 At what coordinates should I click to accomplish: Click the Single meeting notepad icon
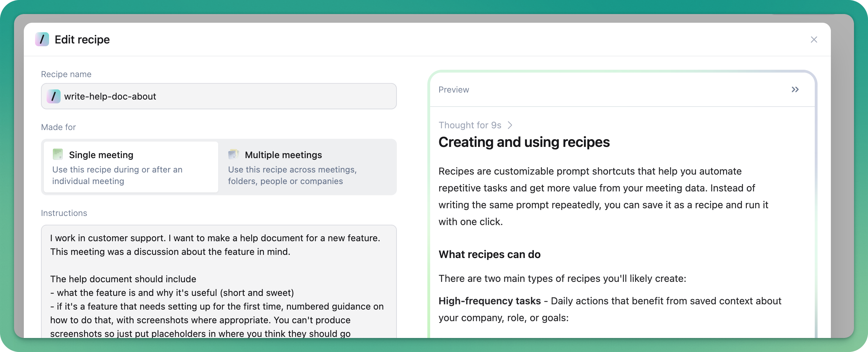pyautogui.click(x=58, y=154)
